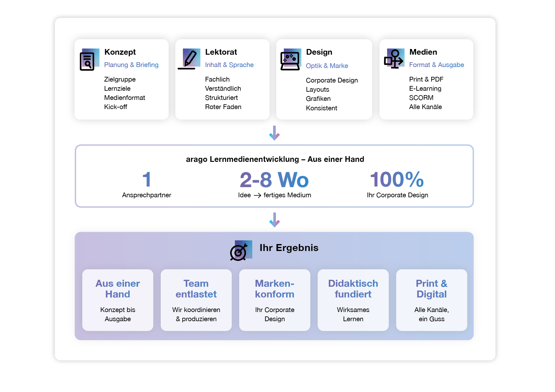Click Kick-off in the Konzept card

coord(115,107)
